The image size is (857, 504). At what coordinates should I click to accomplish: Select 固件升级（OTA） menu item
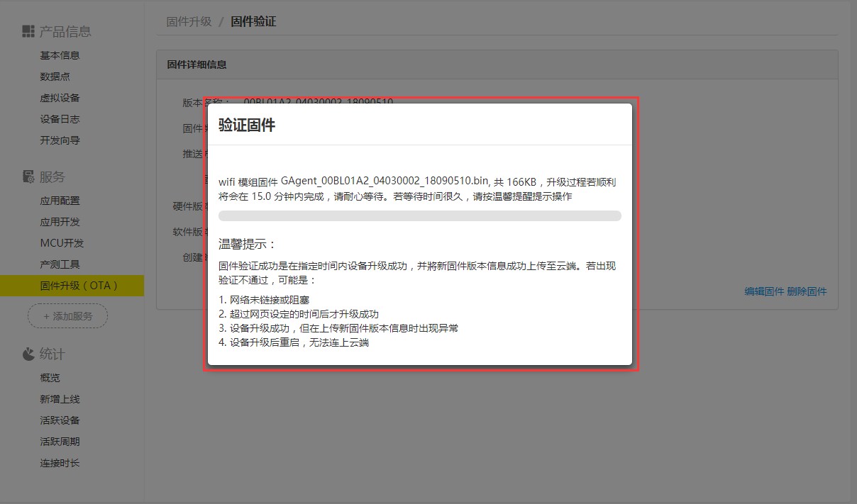(x=79, y=286)
